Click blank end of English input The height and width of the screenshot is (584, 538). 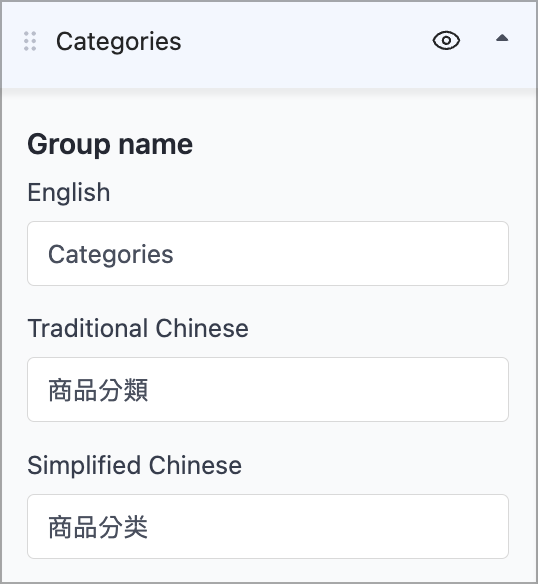click(335, 254)
